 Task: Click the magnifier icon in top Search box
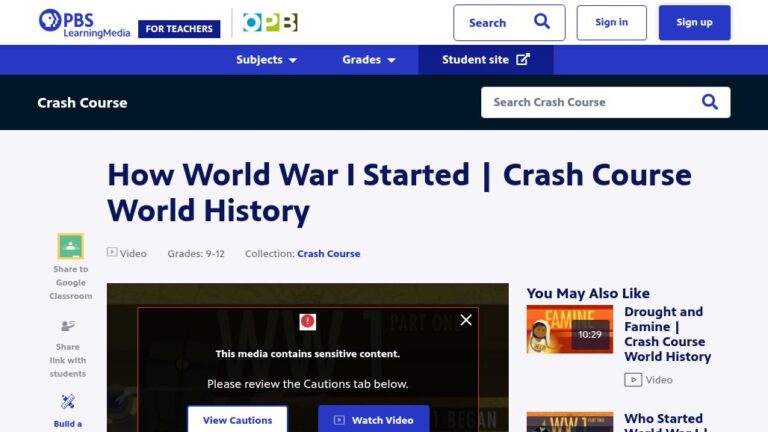(542, 22)
